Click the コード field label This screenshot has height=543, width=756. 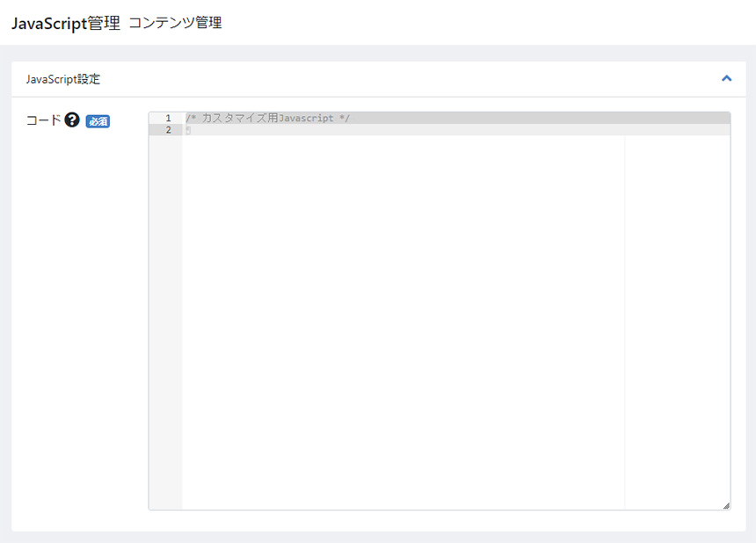43,120
